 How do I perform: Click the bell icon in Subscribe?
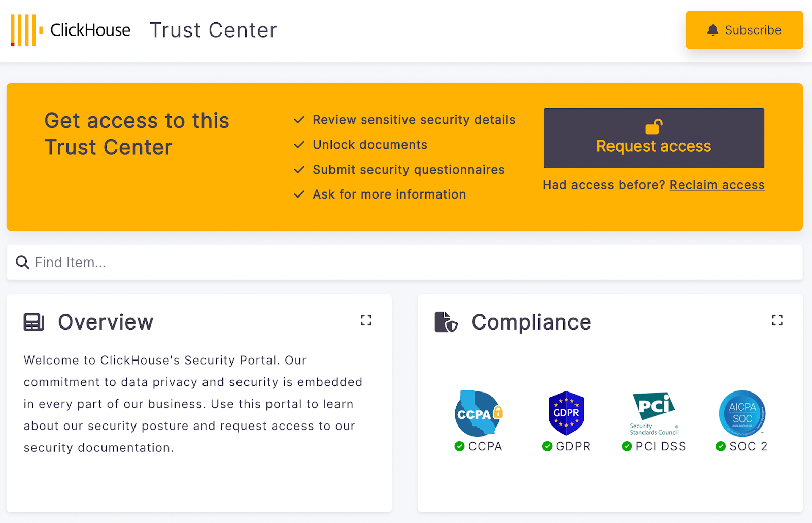point(713,30)
